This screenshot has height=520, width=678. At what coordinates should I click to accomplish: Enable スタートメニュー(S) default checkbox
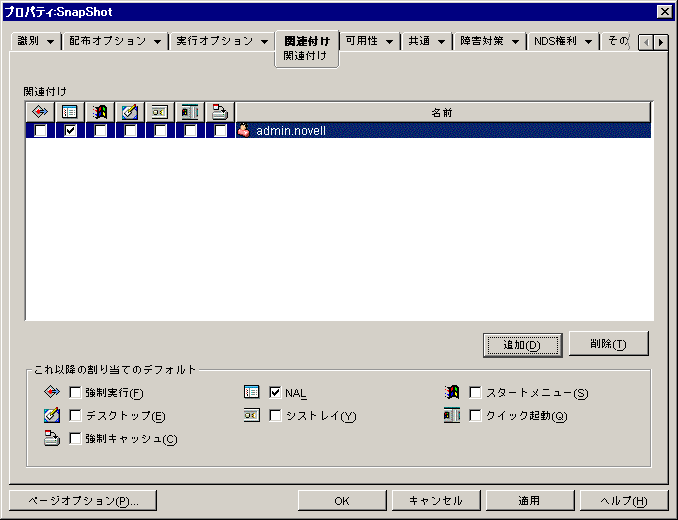(475, 392)
